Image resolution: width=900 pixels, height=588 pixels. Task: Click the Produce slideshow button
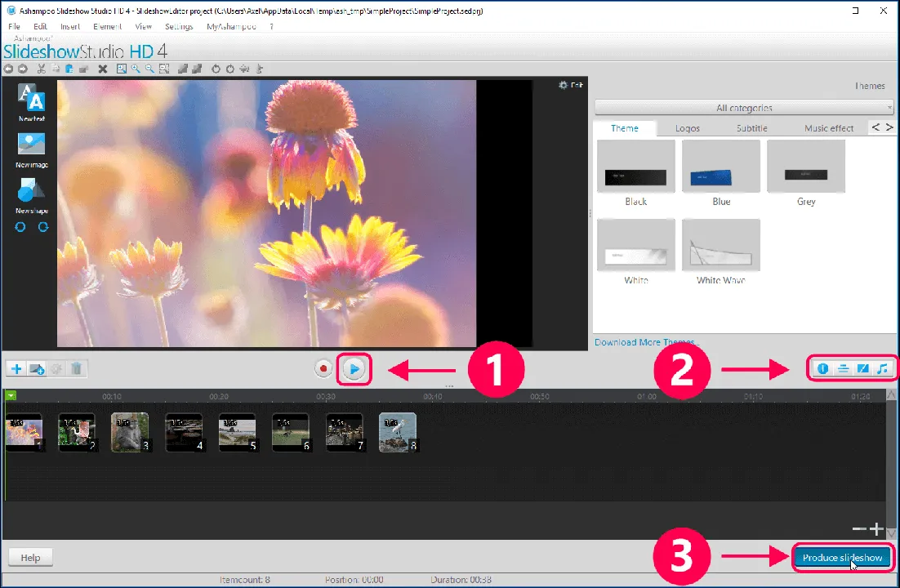(x=842, y=558)
